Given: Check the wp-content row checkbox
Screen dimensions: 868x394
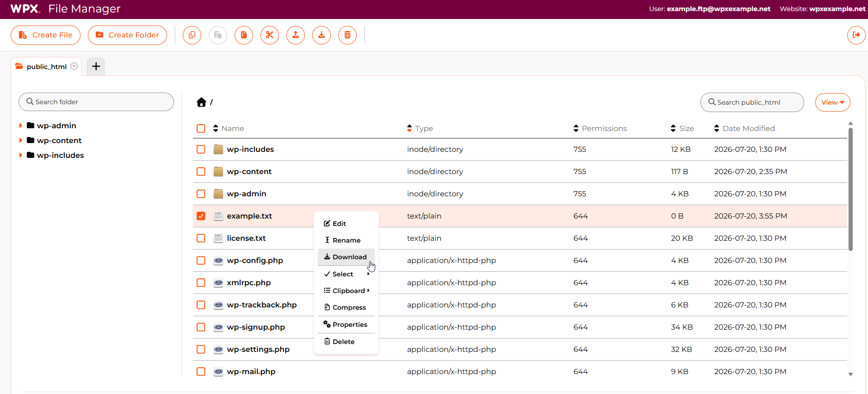Looking at the screenshot, I should click(x=201, y=171).
